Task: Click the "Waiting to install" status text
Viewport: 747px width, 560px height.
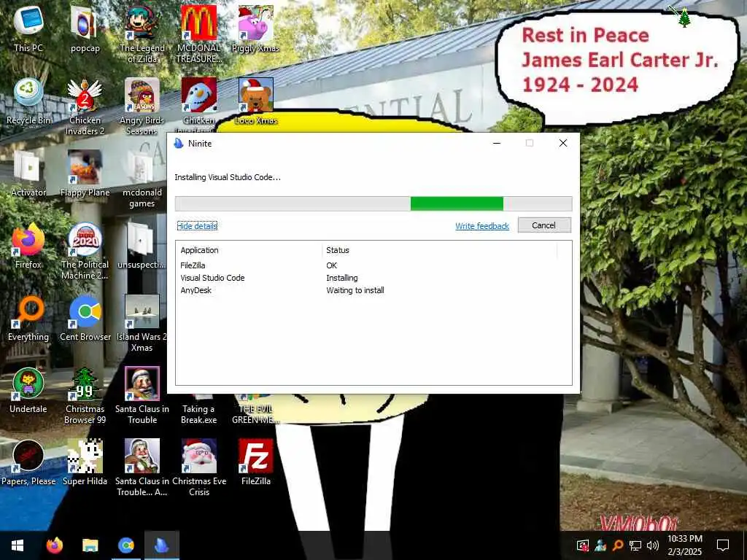Action: [355, 290]
